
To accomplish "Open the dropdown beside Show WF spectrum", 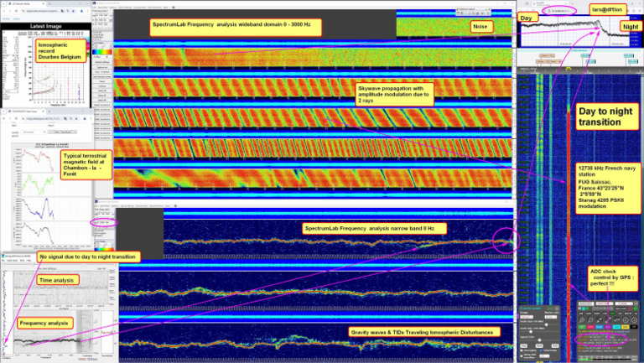I will [x=544, y=356].
